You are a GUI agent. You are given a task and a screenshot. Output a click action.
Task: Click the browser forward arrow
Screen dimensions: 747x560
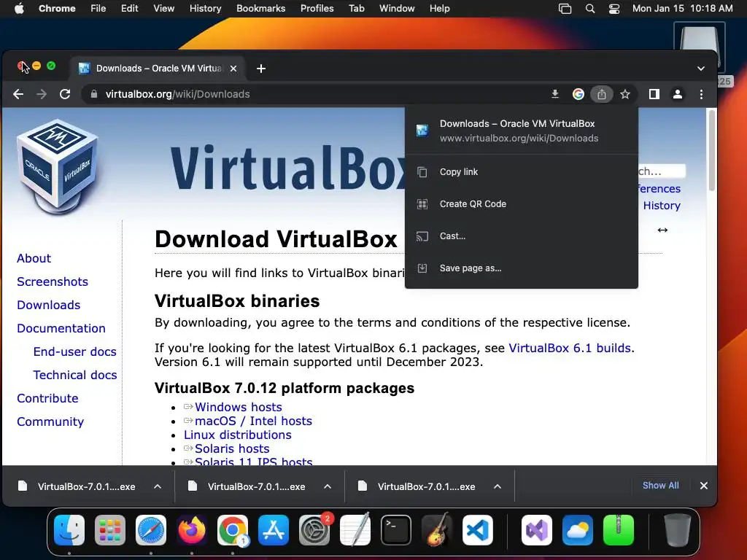pyautogui.click(x=42, y=94)
